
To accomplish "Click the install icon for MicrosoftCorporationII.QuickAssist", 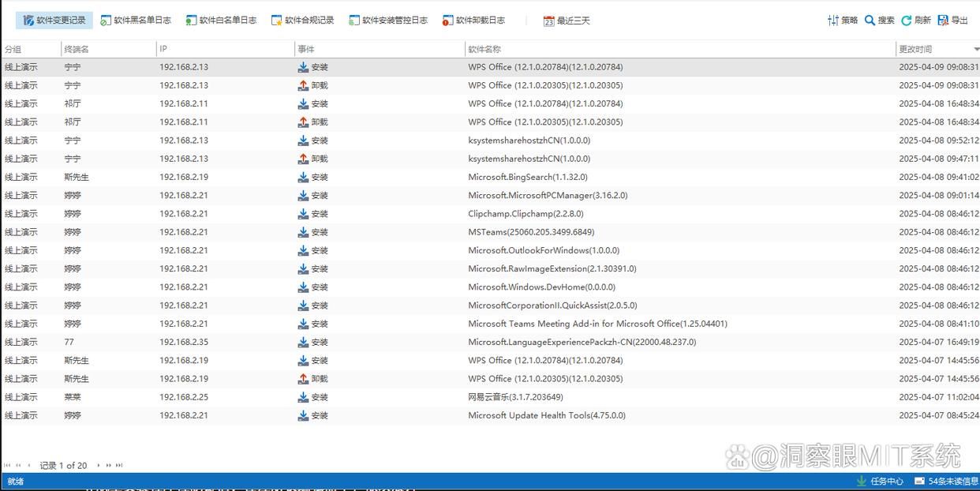I will point(303,305).
